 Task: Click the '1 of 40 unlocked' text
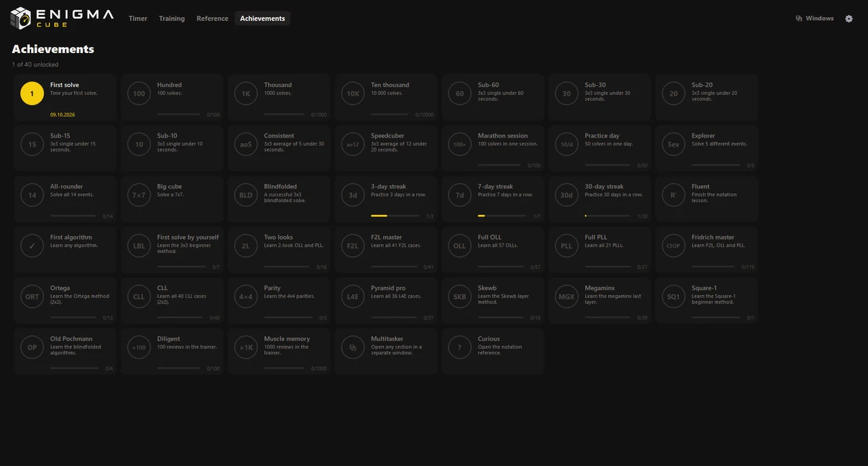pyautogui.click(x=35, y=64)
